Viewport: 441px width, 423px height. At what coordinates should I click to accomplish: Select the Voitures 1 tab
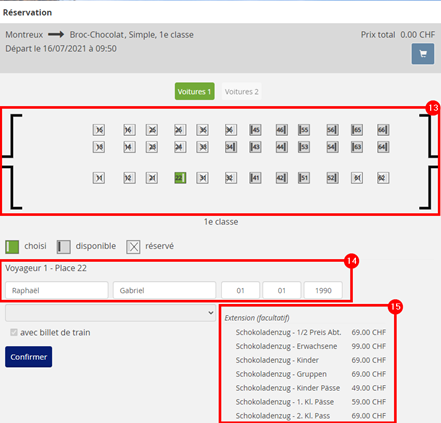click(x=194, y=92)
